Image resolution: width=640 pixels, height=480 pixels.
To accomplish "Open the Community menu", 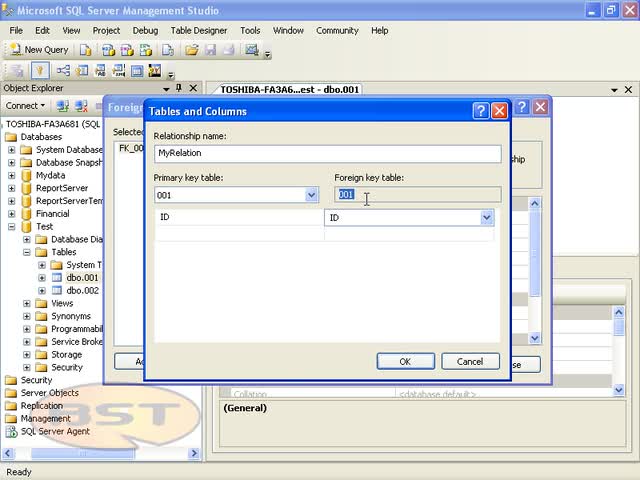I will pyautogui.click(x=337, y=31).
